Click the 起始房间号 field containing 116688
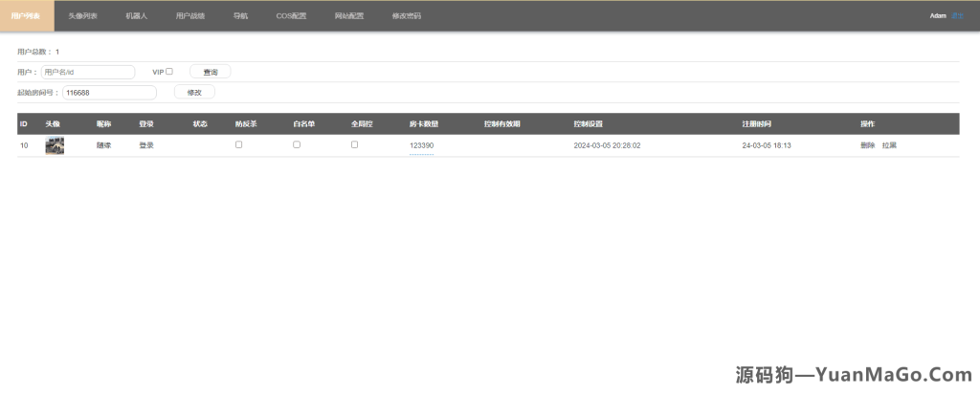Image resolution: width=980 pixels, height=395 pixels. coord(109,93)
